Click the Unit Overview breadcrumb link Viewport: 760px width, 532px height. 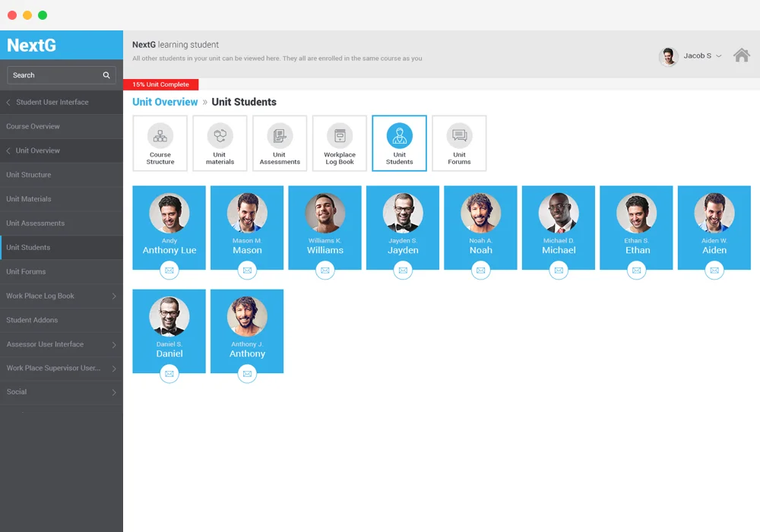click(x=165, y=102)
